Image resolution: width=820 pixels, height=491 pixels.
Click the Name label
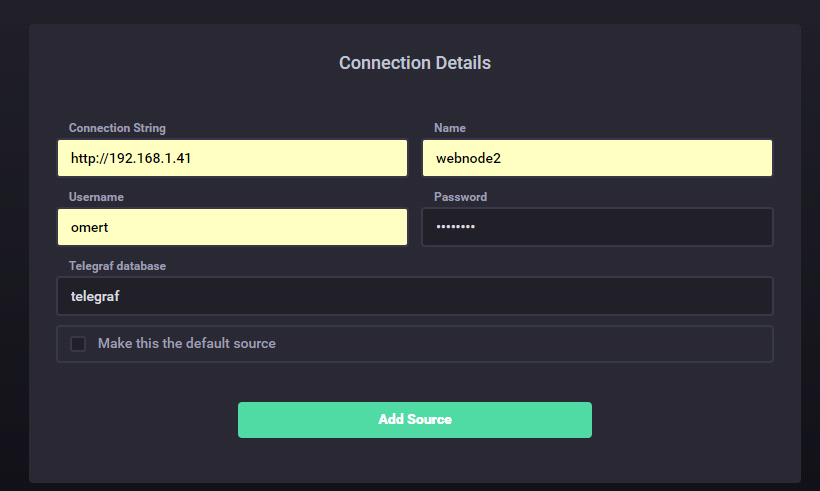click(x=450, y=128)
